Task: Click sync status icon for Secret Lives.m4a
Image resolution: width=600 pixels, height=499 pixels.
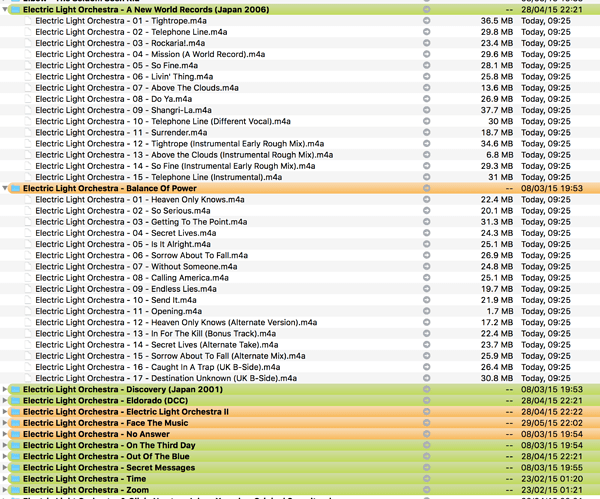Action: coord(427,233)
